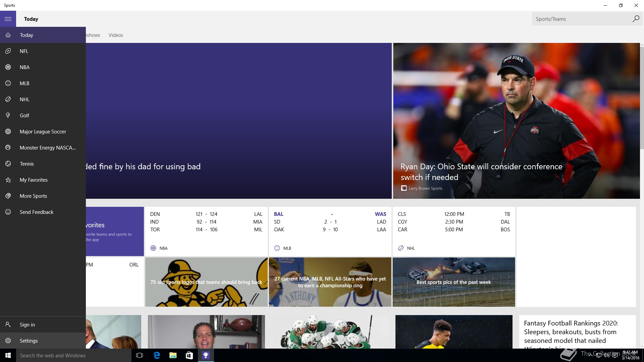Click the DEN 121 - 124 LAL score
The width and height of the screenshot is (644, 362).
tap(206, 214)
